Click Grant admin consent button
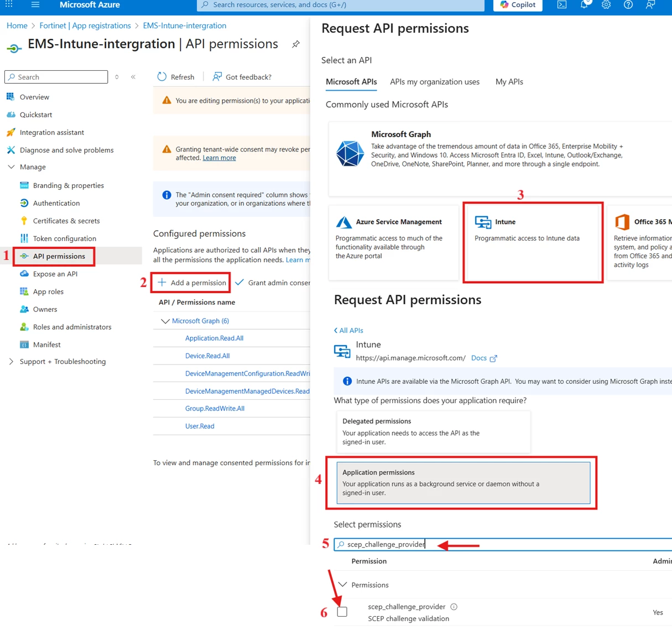Viewport: 672px width, 641px height. [x=273, y=283]
